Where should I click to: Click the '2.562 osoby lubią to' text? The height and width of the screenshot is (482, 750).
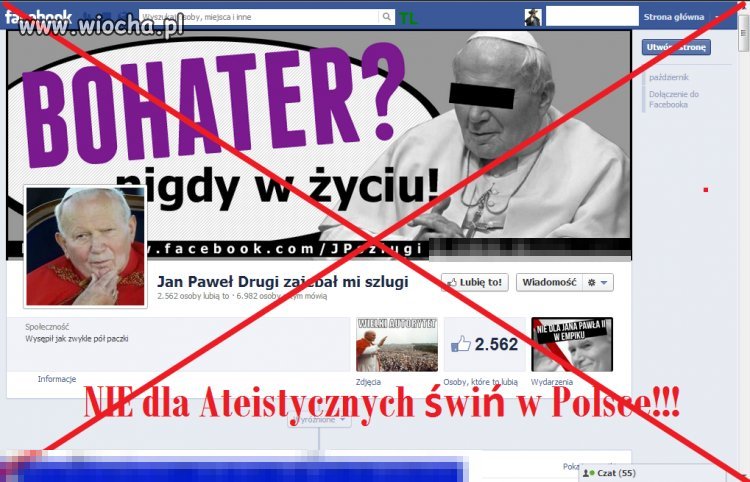tap(193, 296)
